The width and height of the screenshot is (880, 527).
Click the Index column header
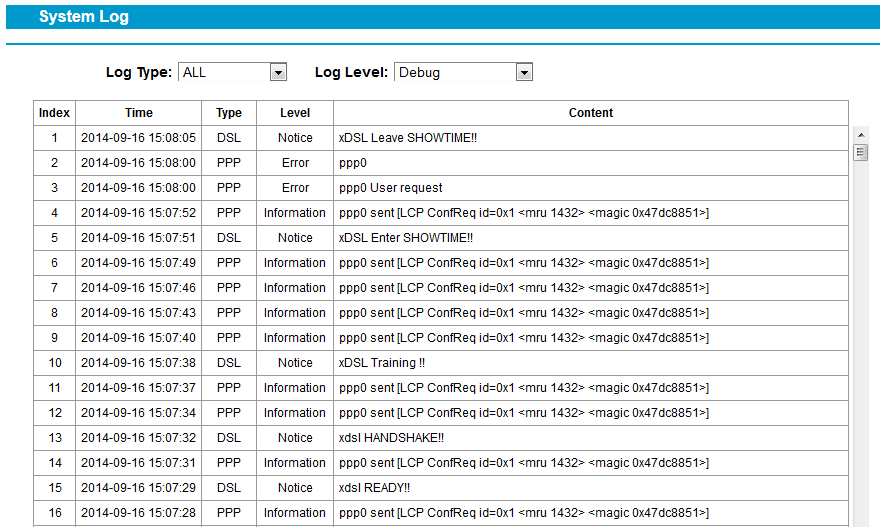tap(54, 113)
